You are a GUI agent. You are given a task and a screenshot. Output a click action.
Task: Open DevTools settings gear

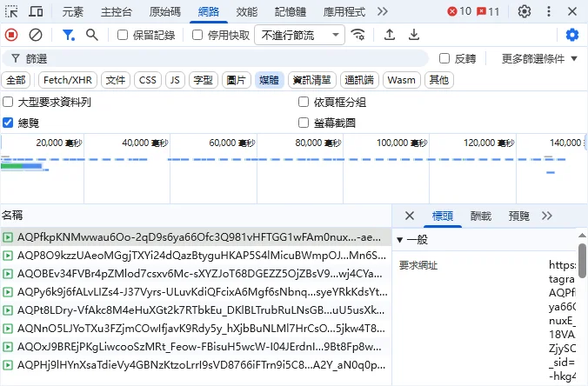[525, 11]
